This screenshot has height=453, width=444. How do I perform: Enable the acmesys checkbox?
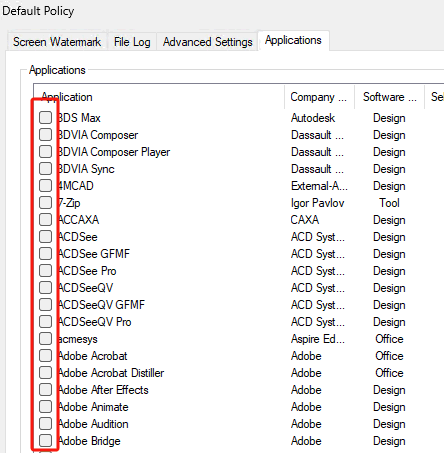click(45, 338)
